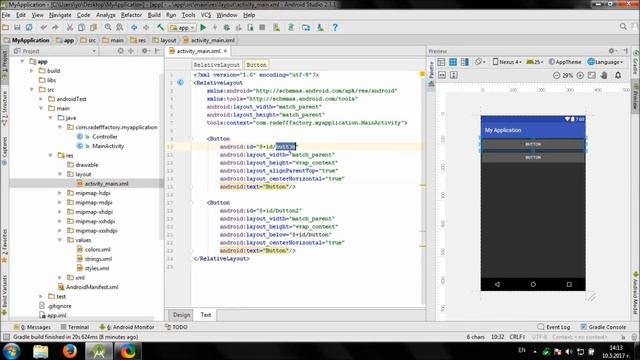Click the Copy icon in toolbar

[x=81, y=27]
